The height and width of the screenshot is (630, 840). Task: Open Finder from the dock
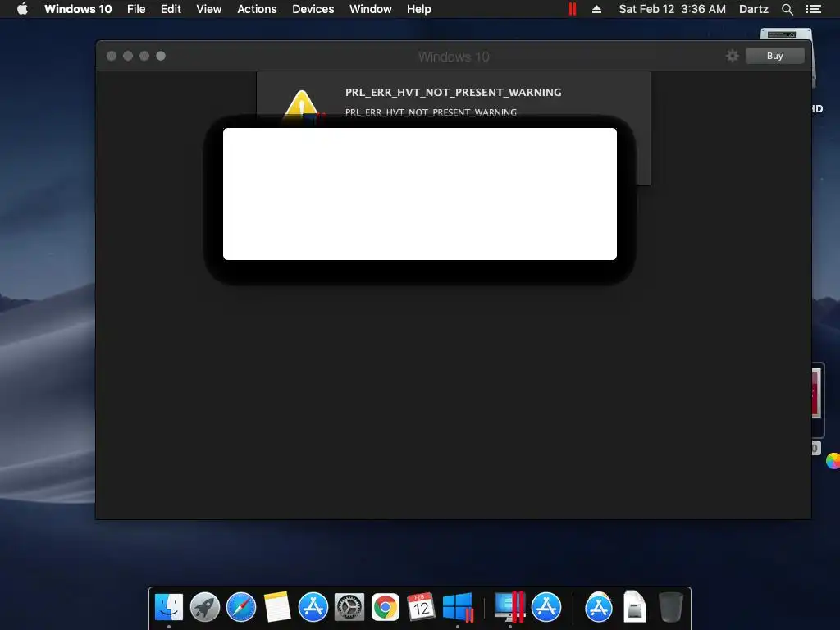(x=169, y=607)
